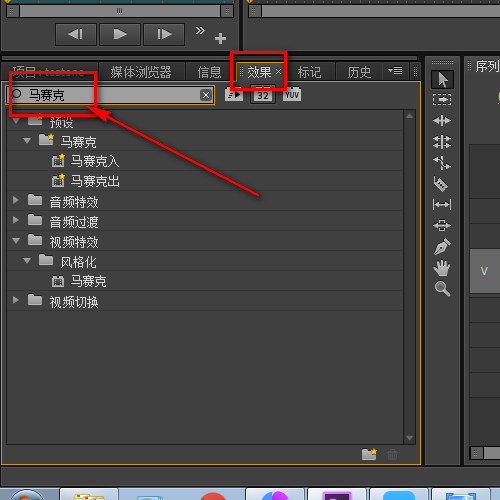
Task: Select the Rolling Edit tool
Action: click(x=442, y=142)
